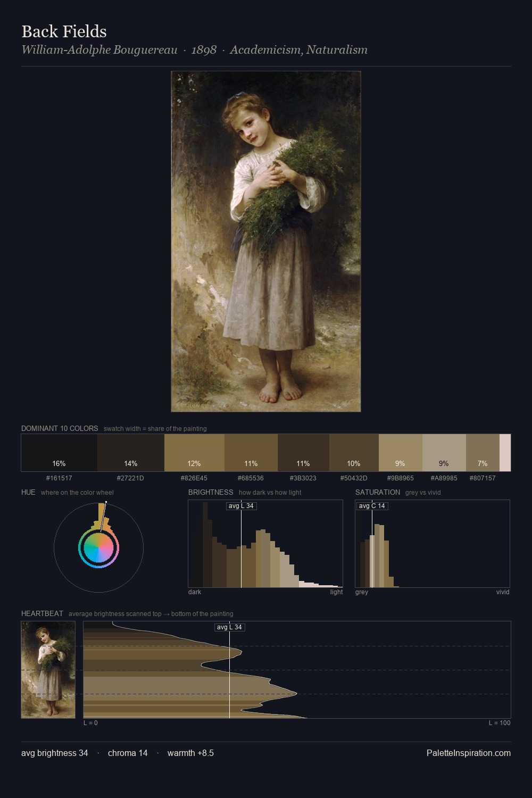Click the 'light' brightness axis label
532x798 pixels.
tap(336, 592)
